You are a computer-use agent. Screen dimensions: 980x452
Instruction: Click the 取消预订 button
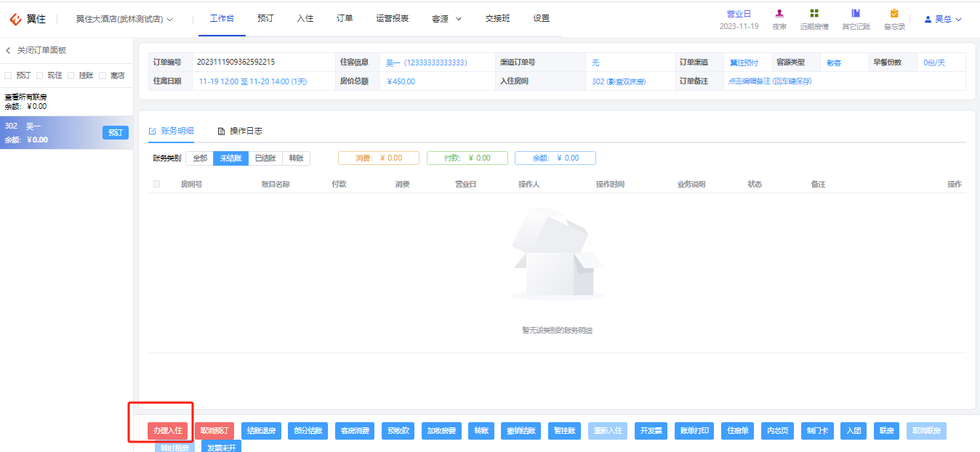pyautogui.click(x=214, y=431)
